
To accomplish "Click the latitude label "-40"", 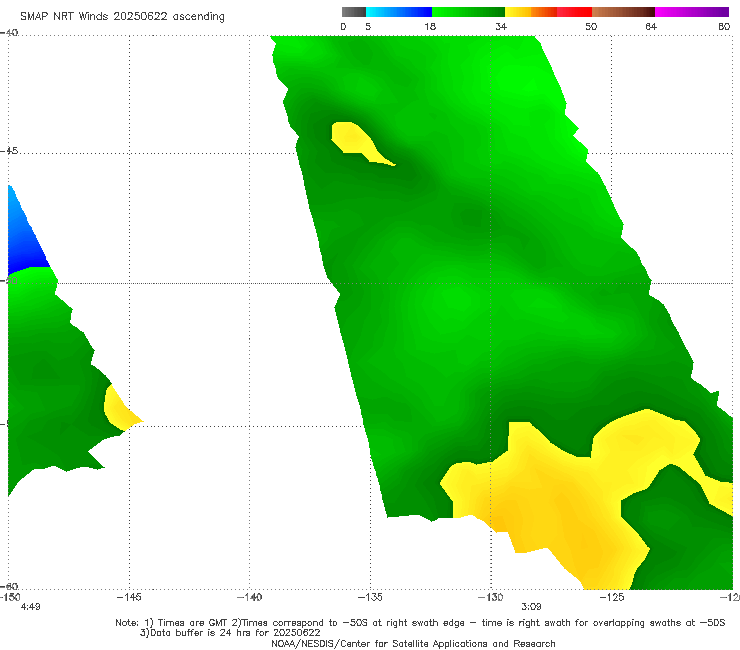I will tap(9, 33).
